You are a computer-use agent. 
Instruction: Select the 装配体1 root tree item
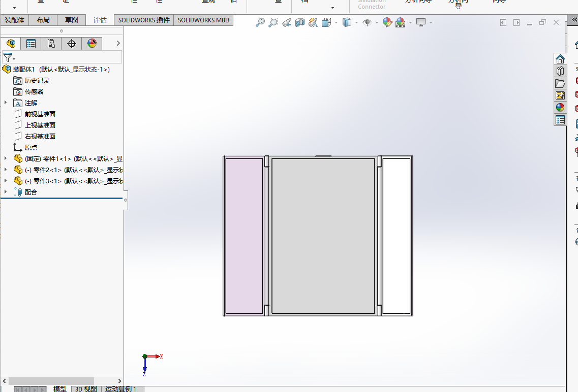tap(56, 69)
